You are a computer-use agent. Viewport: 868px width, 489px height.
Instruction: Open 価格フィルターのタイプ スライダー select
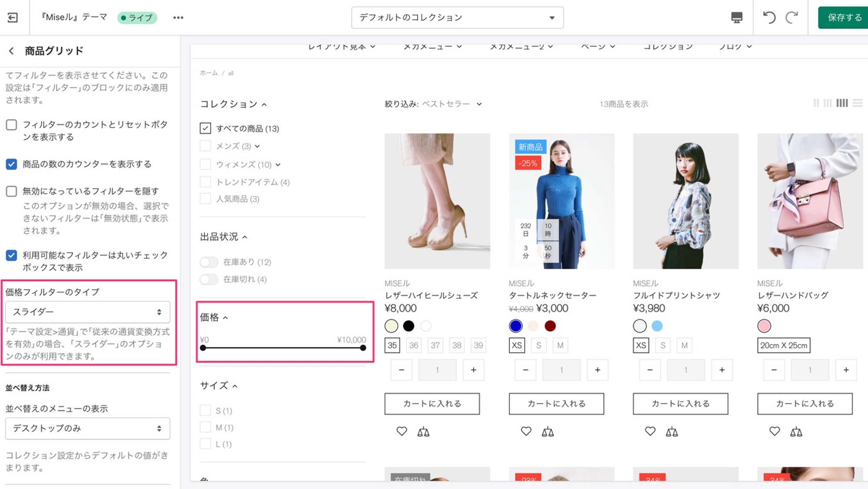coord(88,312)
